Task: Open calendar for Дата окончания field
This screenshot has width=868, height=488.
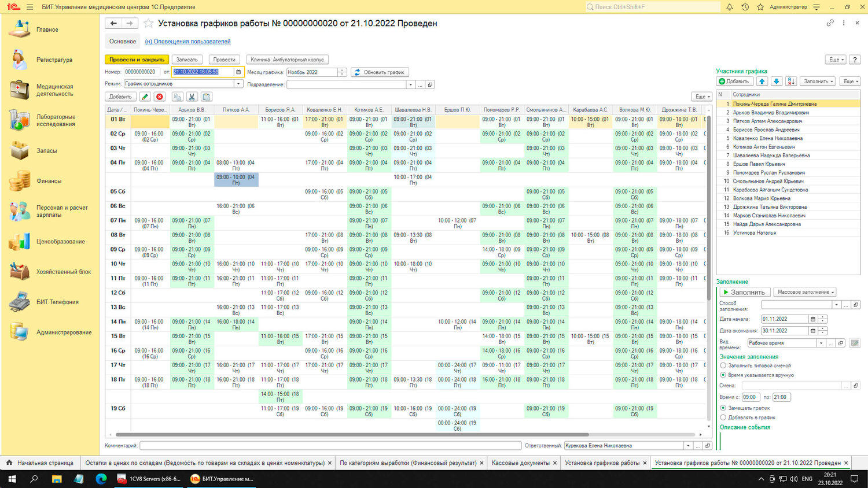Action: pos(813,331)
